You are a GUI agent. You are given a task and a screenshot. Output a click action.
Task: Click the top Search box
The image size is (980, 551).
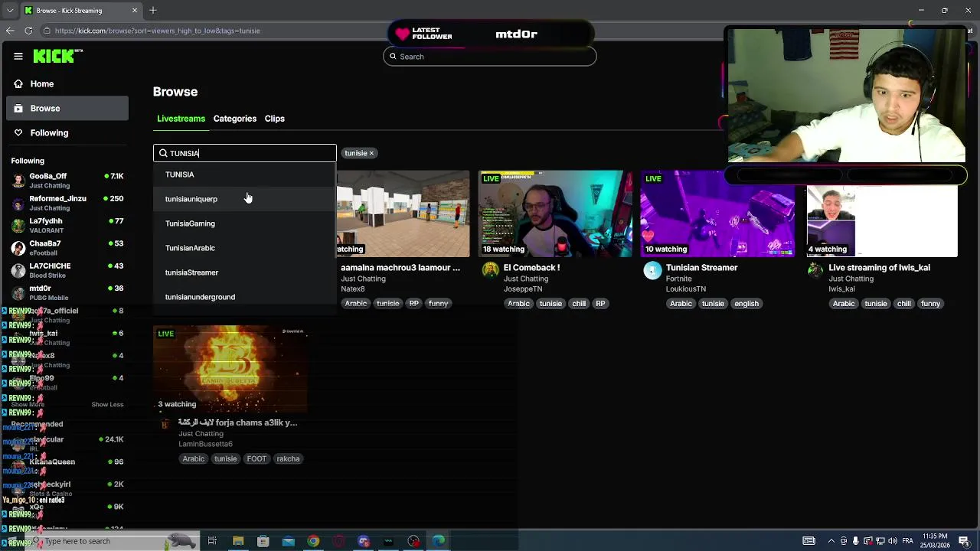click(x=490, y=57)
